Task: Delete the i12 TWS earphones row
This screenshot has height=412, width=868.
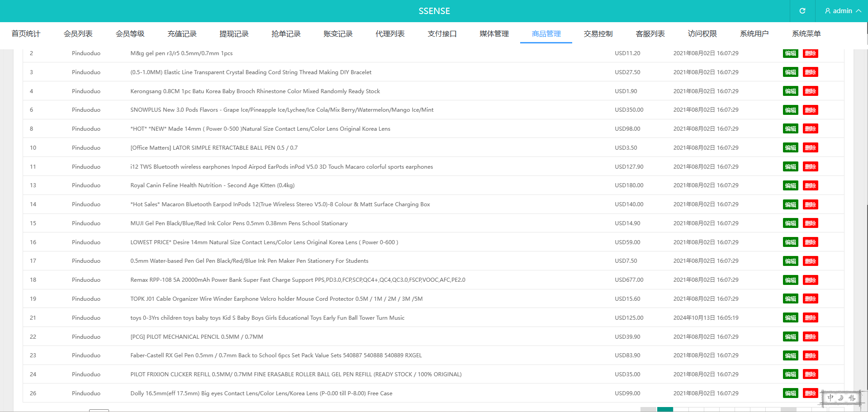Action: [x=810, y=167]
